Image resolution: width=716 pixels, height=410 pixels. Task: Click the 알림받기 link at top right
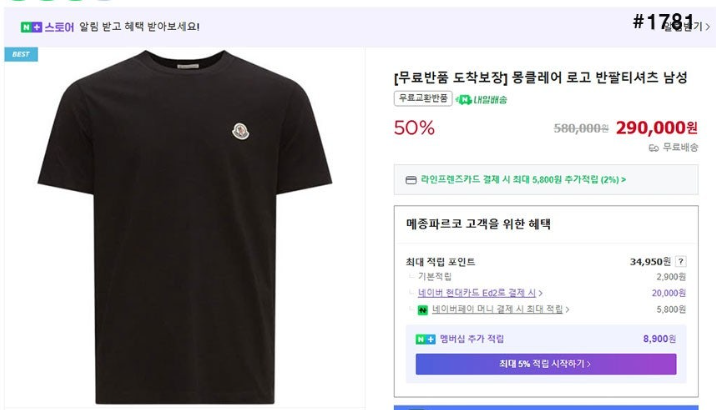coord(686,26)
